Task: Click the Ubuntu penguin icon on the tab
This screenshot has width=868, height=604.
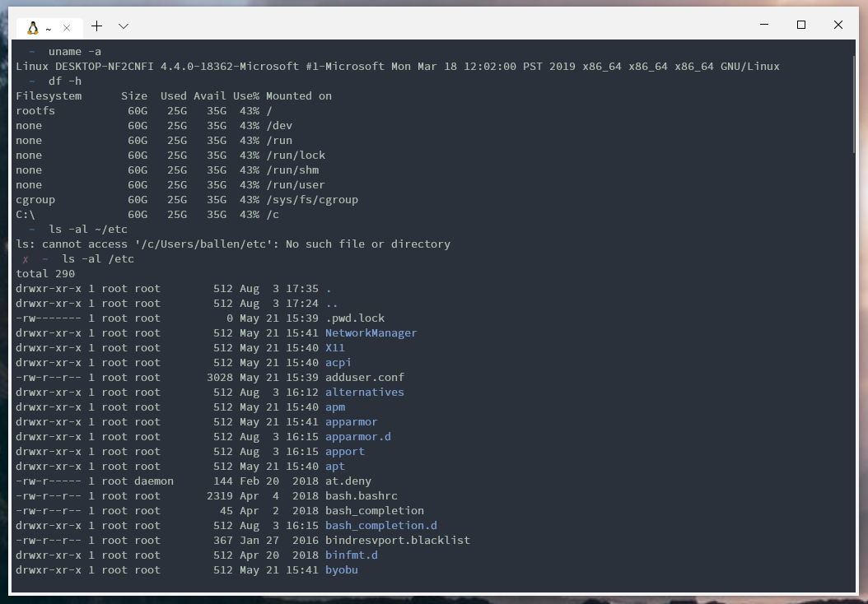Action: pyautogui.click(x=31, y=26)
